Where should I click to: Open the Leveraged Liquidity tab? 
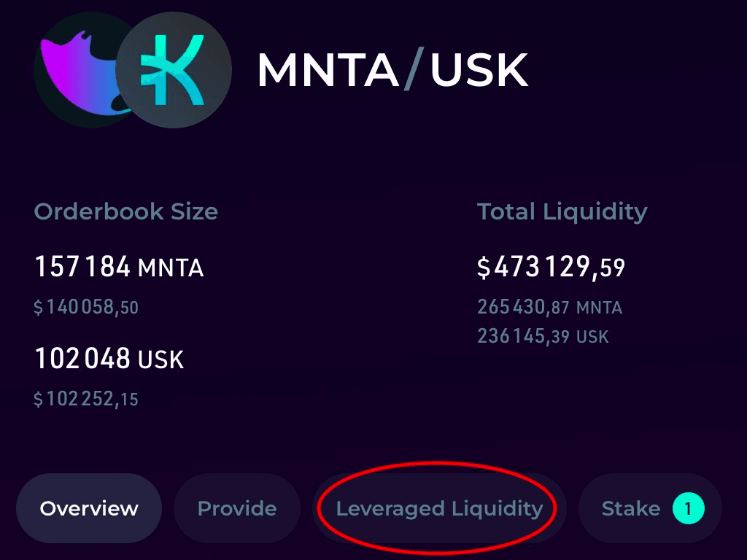click(439, 508)
